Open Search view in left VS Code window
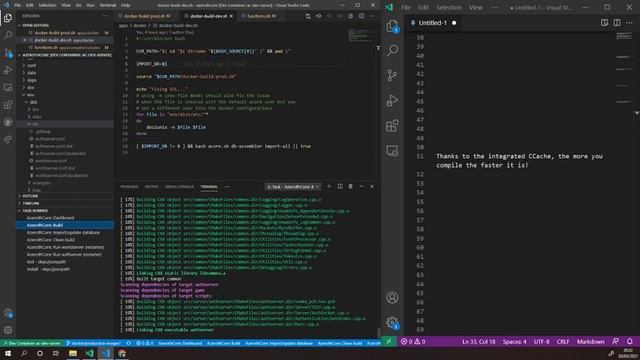Screen dimensions: 640x360 pos(8,36)
